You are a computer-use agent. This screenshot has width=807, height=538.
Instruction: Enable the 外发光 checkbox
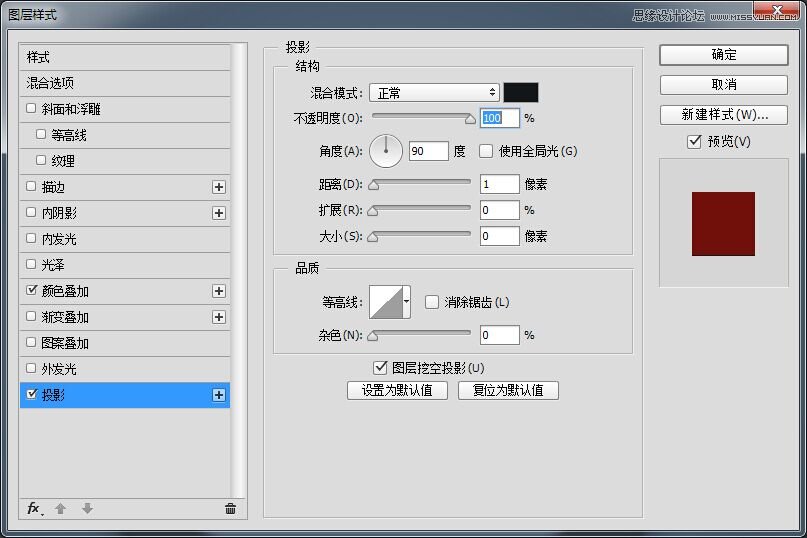point(31,368)
